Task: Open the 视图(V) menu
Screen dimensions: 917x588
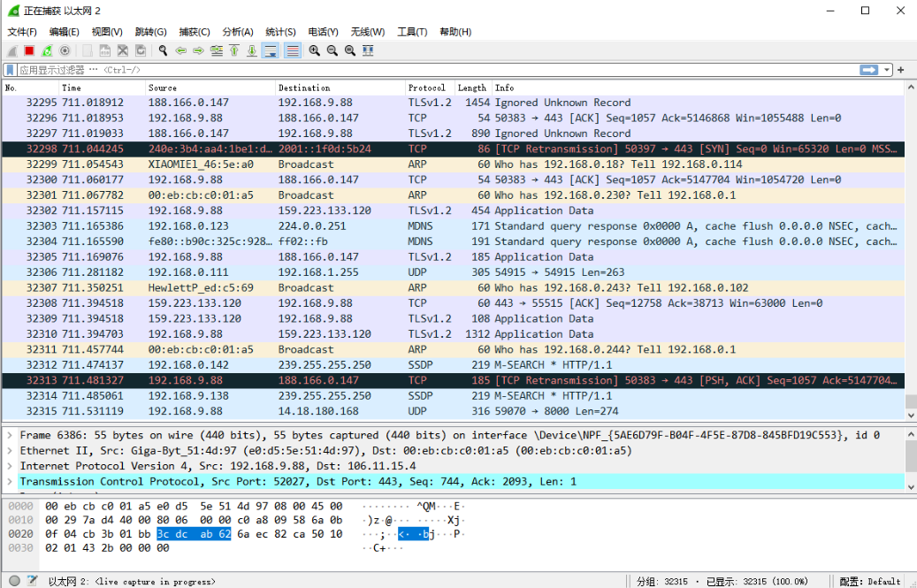Action: pyautogui.click(x=107, y=32)
